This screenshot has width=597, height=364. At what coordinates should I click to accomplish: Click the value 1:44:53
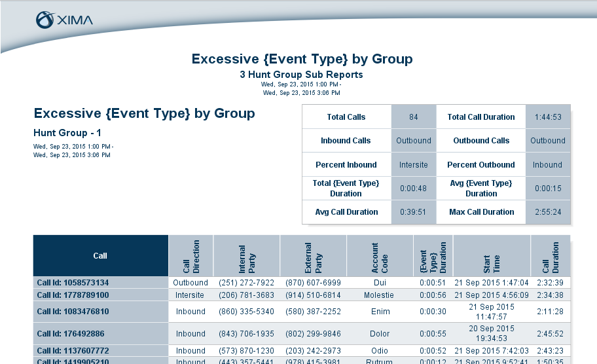tap(548, 117)
